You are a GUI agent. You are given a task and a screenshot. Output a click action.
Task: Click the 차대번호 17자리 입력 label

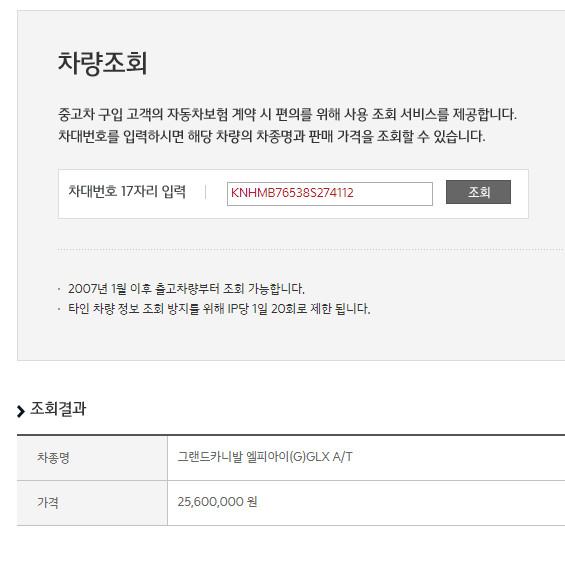pos(127,191)
